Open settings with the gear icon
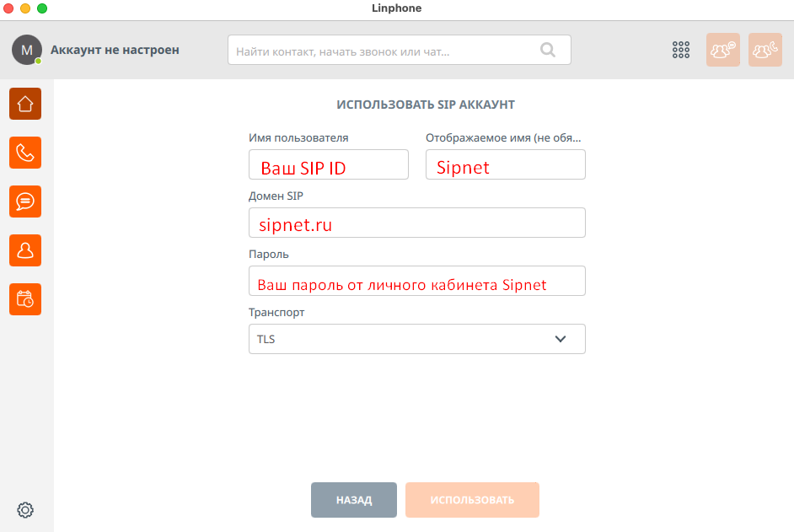 pos(25,509)
